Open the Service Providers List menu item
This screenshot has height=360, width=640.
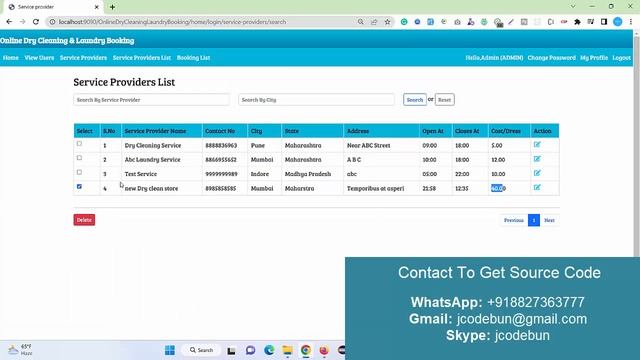[142, 58]
